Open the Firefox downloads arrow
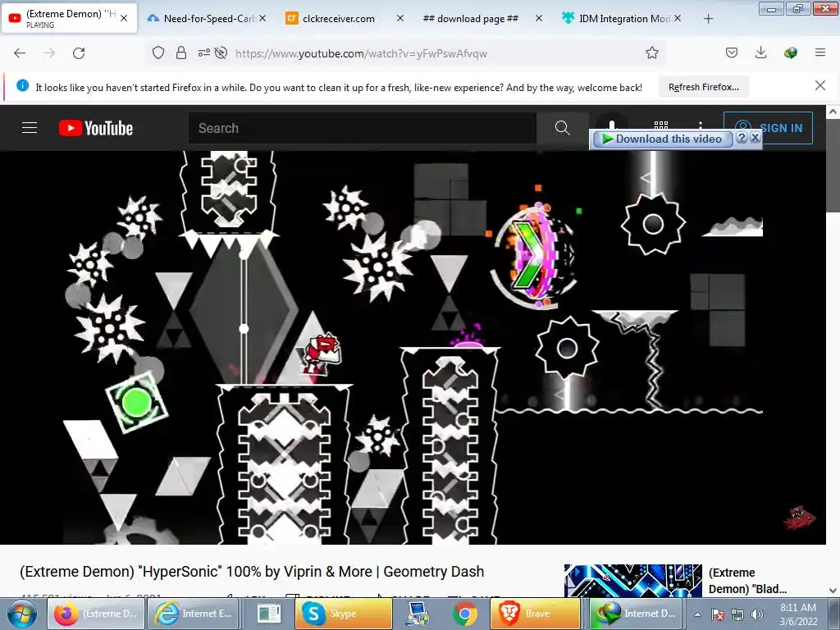 [x=760, y=53]
